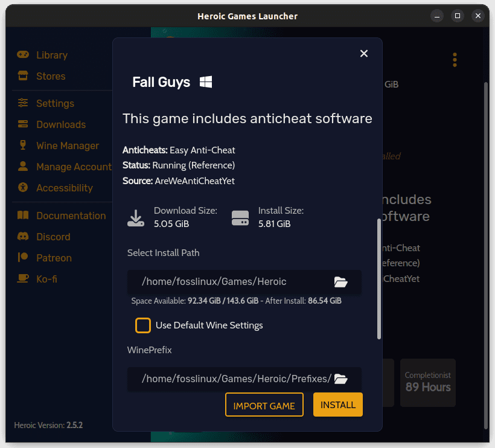The height and width of the screenshot is (448, 495).
Task: Open the folder browser for install path
Action: [340, 281]
